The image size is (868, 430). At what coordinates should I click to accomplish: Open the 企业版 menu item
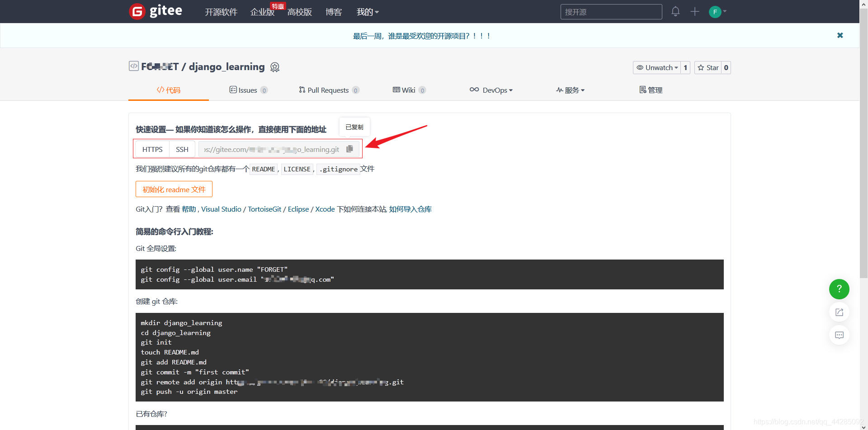pyautogui.click(x=262, y=12)
